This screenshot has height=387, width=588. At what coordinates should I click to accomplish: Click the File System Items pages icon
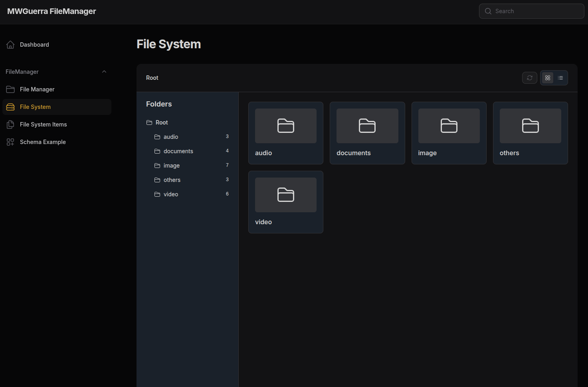click(x=10, y=124)
